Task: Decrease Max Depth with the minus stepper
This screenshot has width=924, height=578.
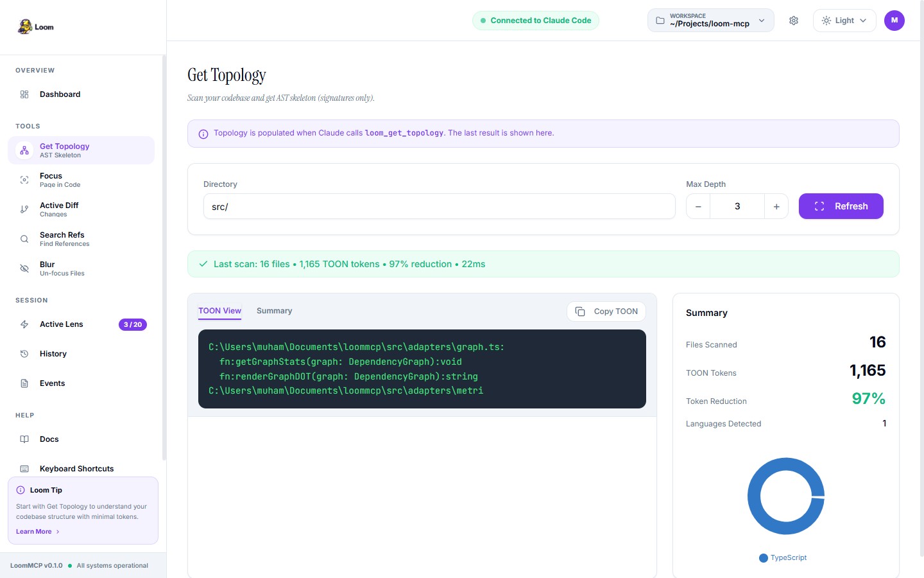Action: 697,206
